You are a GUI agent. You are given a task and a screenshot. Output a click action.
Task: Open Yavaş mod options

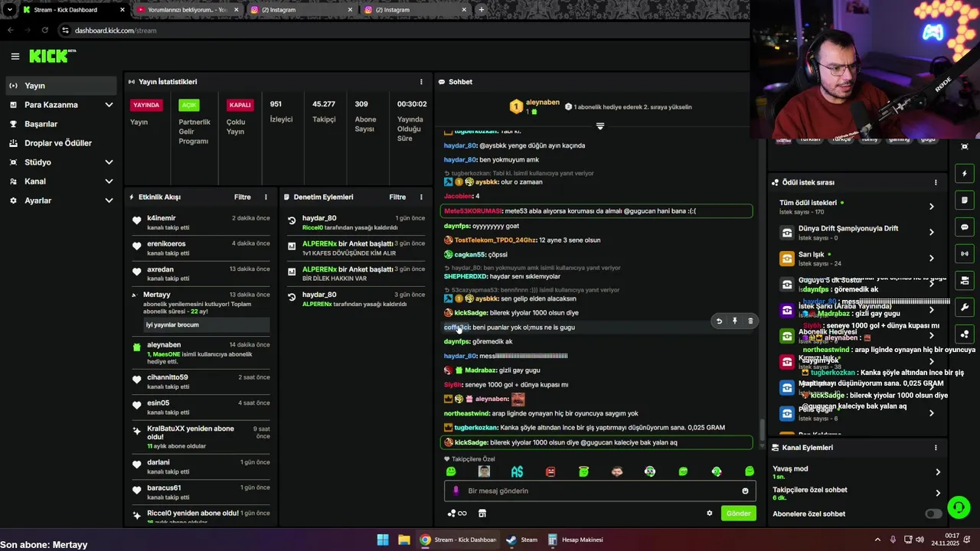pos(857,472)
